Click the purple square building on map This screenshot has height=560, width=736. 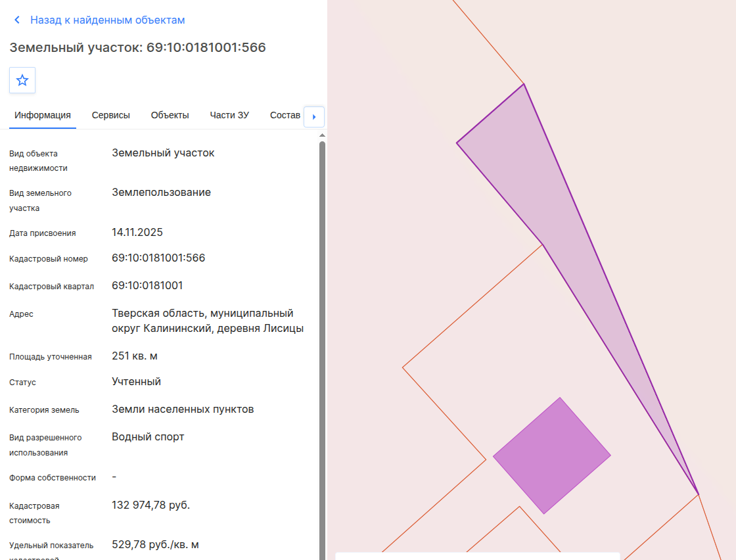click(x=551, y=455)
